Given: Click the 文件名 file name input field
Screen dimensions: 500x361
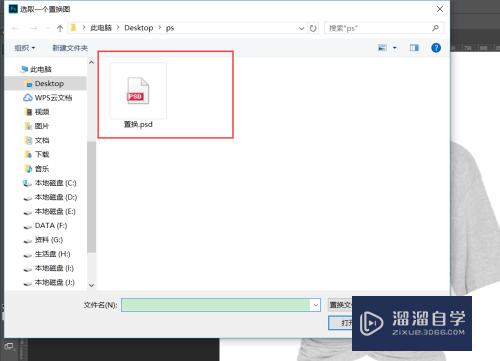Looking at the screenshot, I should [216, 305].
